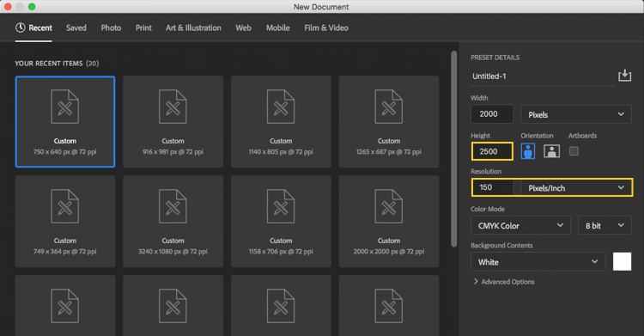This screenshot has height=336, width=644.
Task: Open the Film & Video tab
Action: point(326,28)
